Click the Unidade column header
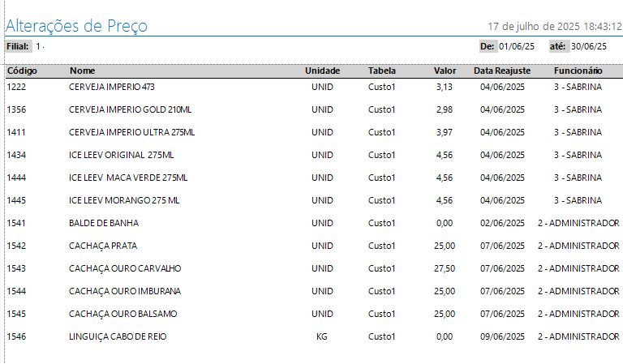This screenshot has height=364, width=623. click(322, 71)
